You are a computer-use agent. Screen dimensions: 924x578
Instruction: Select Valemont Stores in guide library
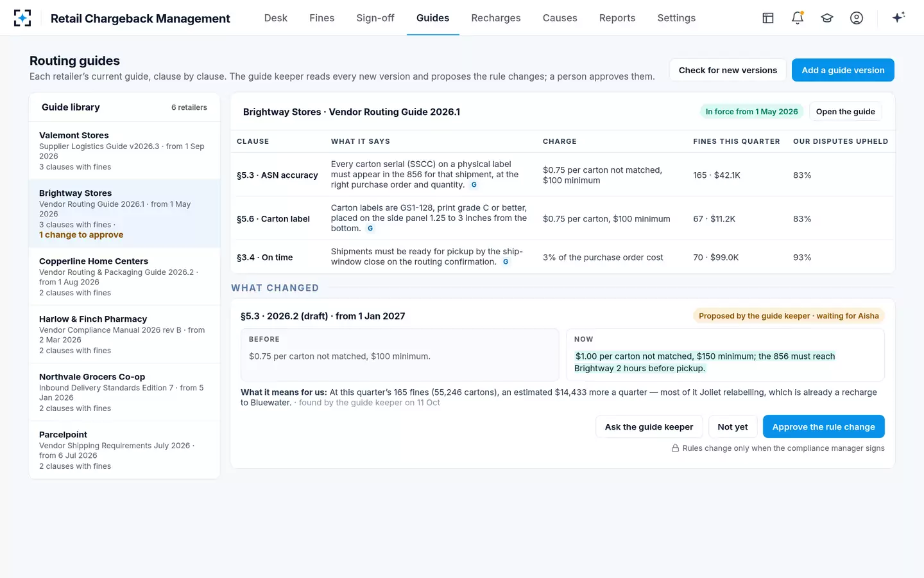[x=124, y=151]
